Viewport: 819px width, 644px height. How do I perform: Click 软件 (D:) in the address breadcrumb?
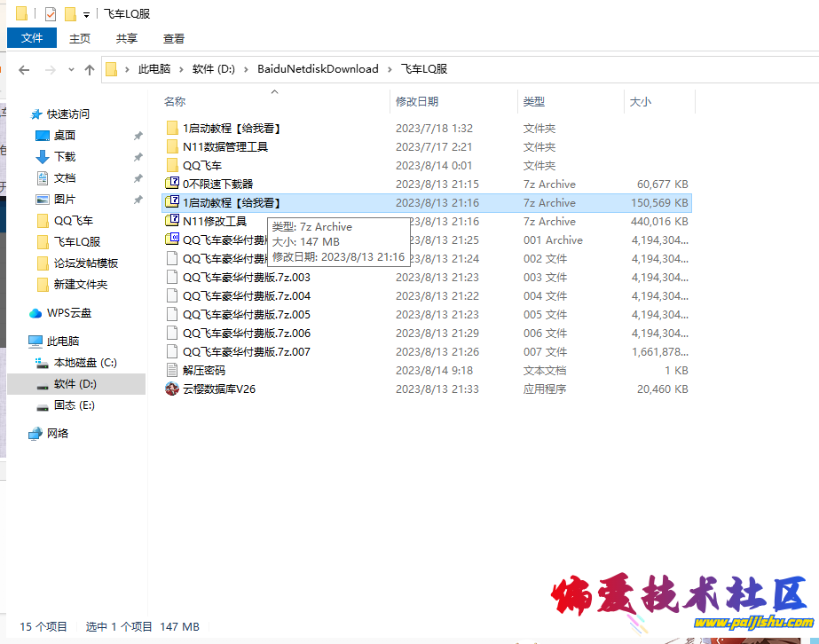(214, 69)
